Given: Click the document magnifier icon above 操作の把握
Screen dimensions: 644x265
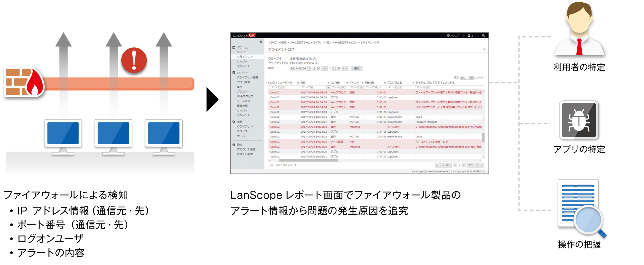Looking at the screenshot, I should (x=582, y=208).
